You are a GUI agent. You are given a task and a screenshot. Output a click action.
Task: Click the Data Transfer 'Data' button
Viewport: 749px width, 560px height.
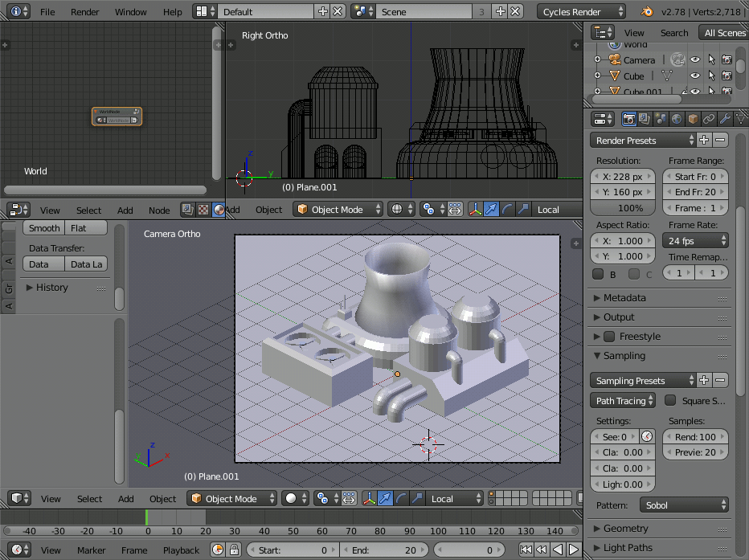coord(39,264)
